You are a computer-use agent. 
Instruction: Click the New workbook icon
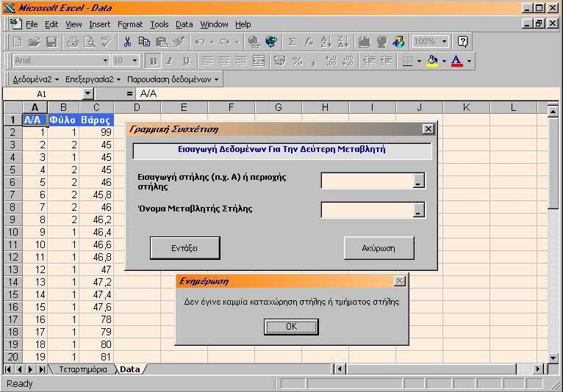click(x=17, y=42)
